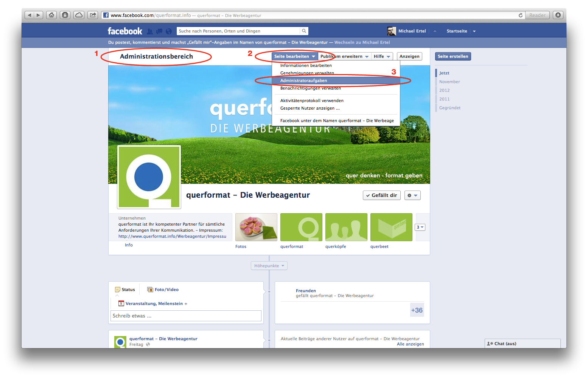The image size is (588, 378).
Task: Open the Safari home page icon
Action: pos(51,15)
